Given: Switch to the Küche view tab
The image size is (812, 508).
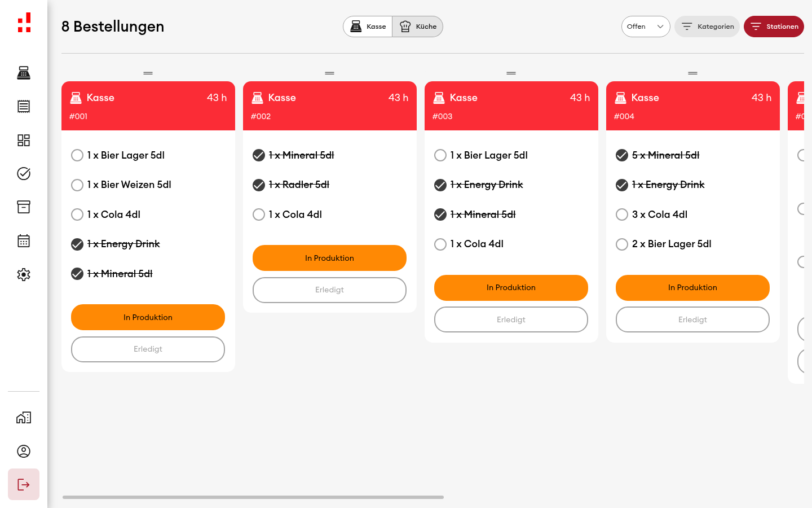Looking at the screenshot, I should (x=418, y=27).
